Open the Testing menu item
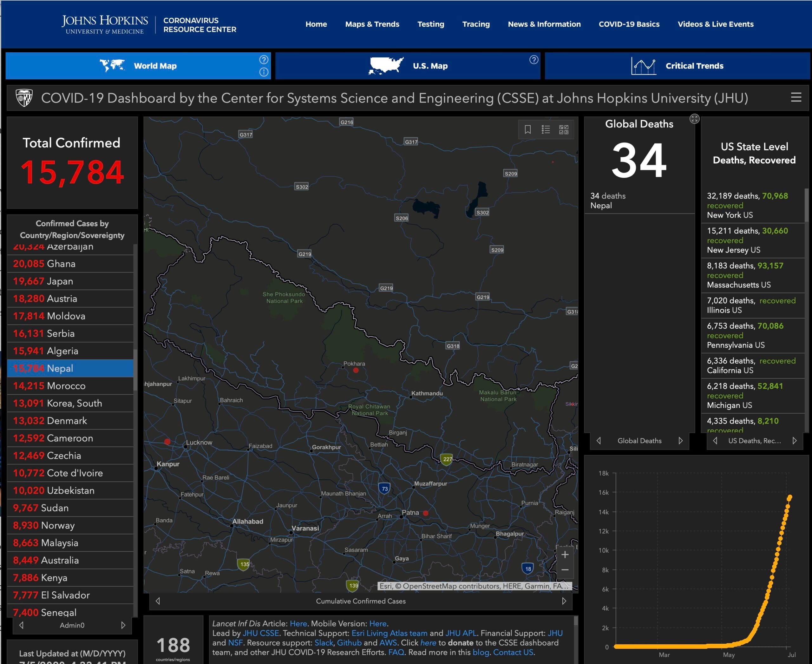 [431, 24]
